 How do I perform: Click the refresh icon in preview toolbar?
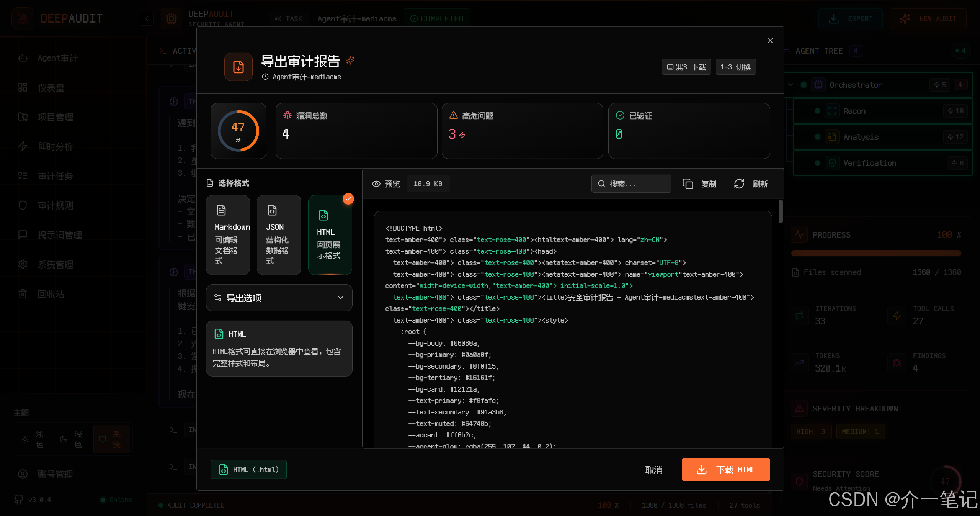(739, 184)
